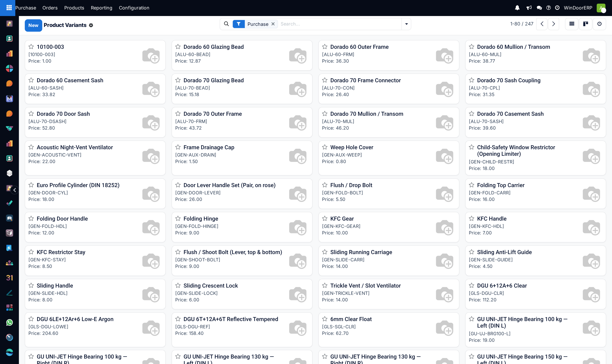Open the Reporting menu

point(101,8)
